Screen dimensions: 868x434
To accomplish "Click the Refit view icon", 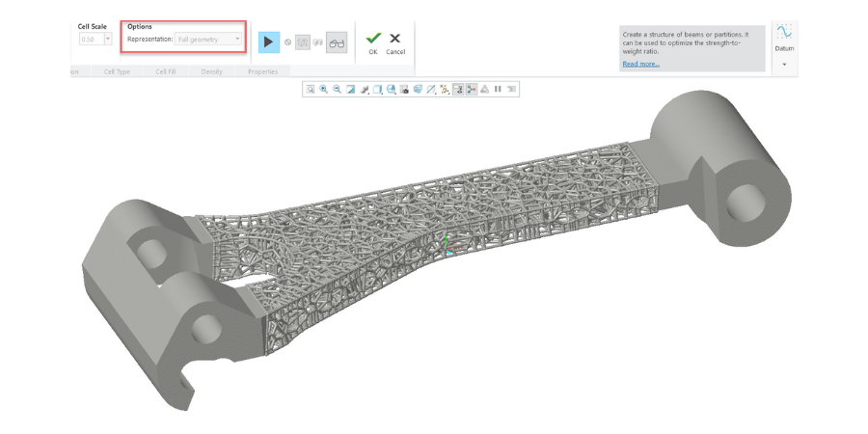I will 311,89.
